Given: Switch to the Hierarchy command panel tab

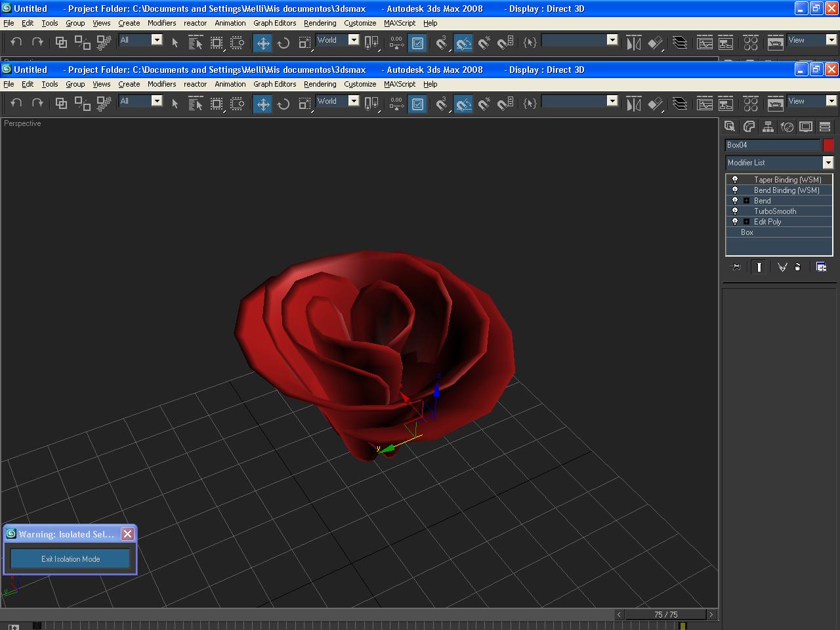Looking at the screenshot, I should [x=768, y=127].
